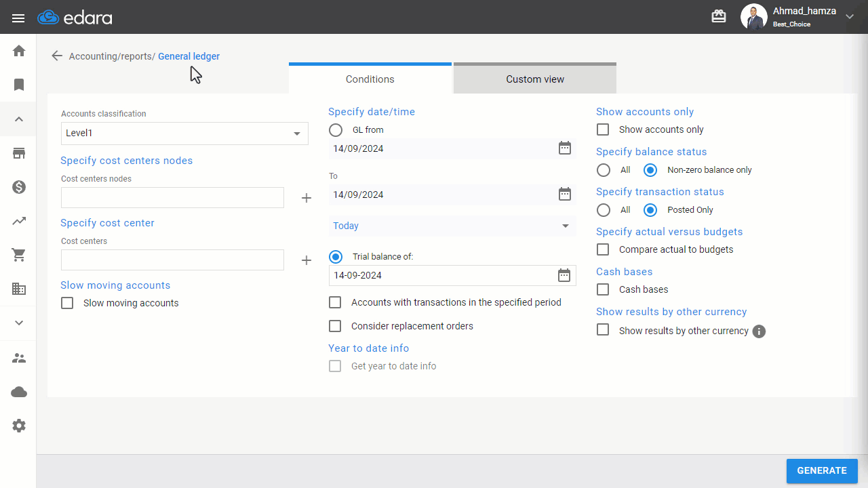Open calendar for Trial balance date
The width and height of the screenshot is (868, 488).
(564, 275)
